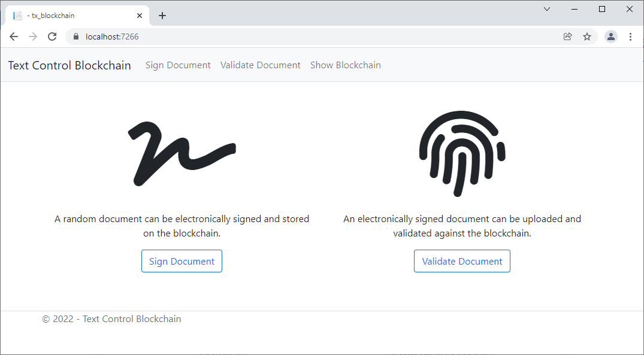Viewport: 644px width, 355px height.
Task: Open Sign Document in navbar
Action: point(178,65)
